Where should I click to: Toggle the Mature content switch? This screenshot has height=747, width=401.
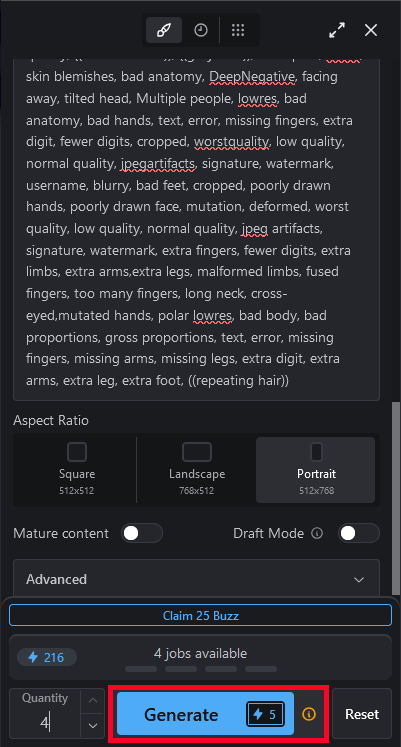142,533
